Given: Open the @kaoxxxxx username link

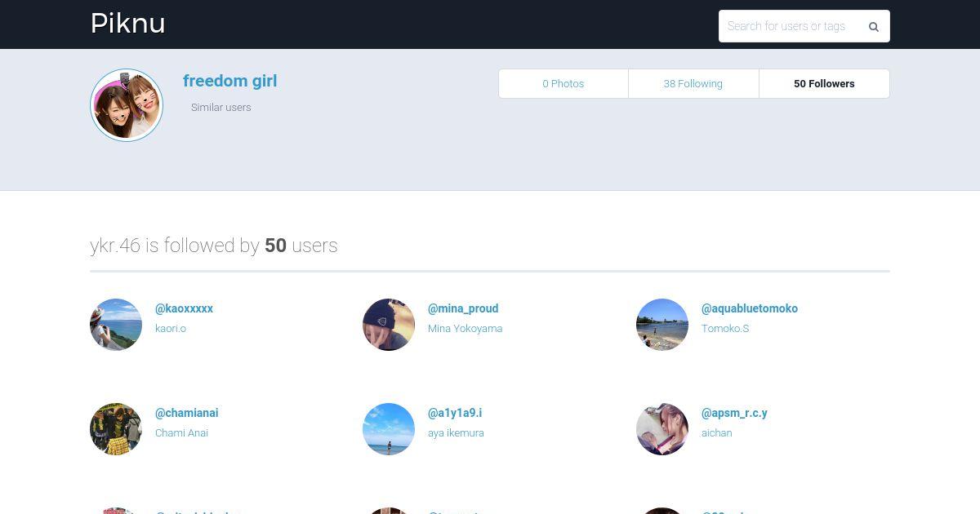Looking at the screenshot, I should [x=184, y=308].
